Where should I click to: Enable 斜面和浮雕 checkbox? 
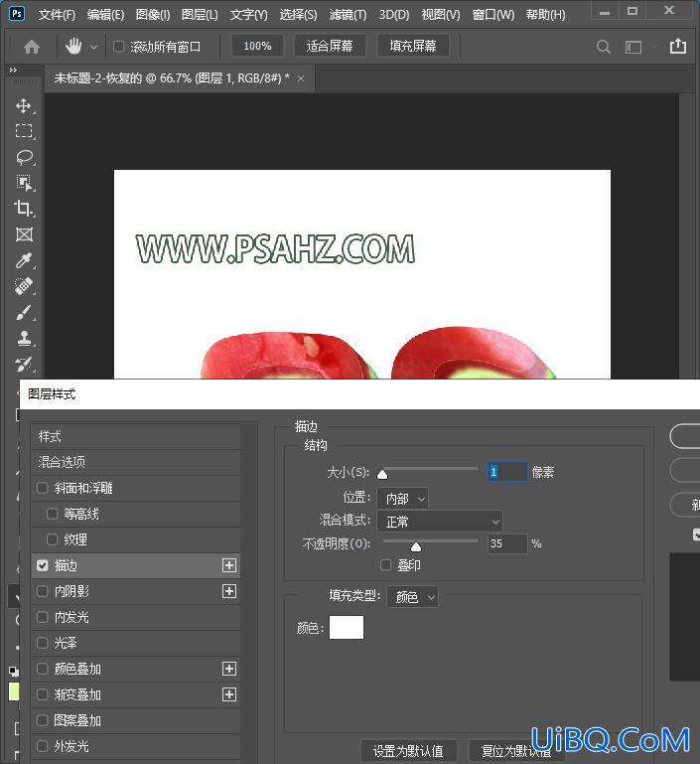tap(43, 488)
